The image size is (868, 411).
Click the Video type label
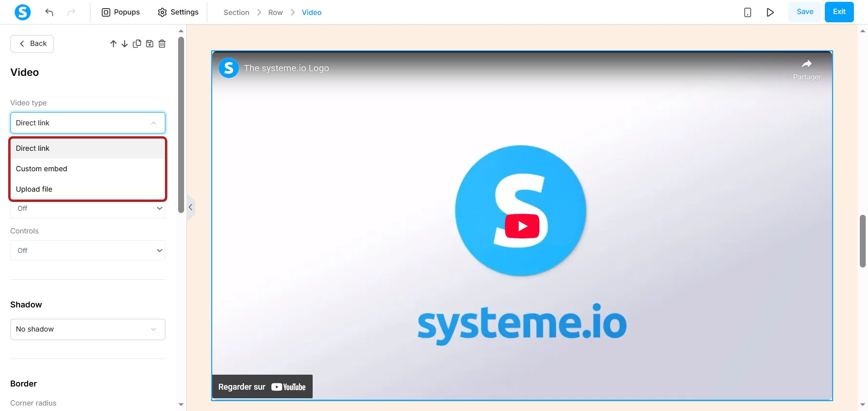pos(29,103)
